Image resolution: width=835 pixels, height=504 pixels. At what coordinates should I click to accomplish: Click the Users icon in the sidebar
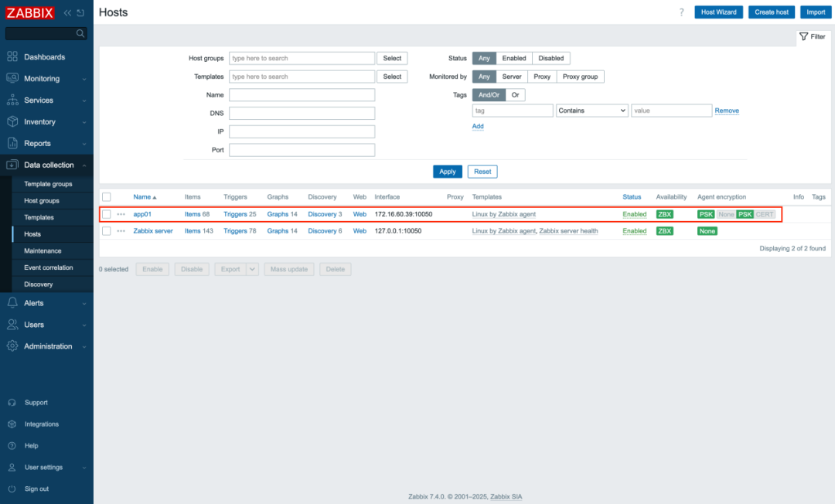(x=12, y=325)
